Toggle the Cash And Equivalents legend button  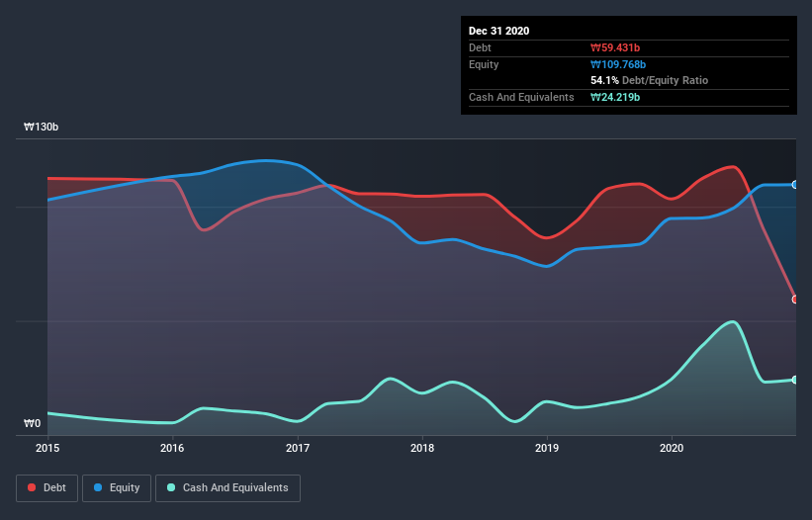(x=227, y=488)
